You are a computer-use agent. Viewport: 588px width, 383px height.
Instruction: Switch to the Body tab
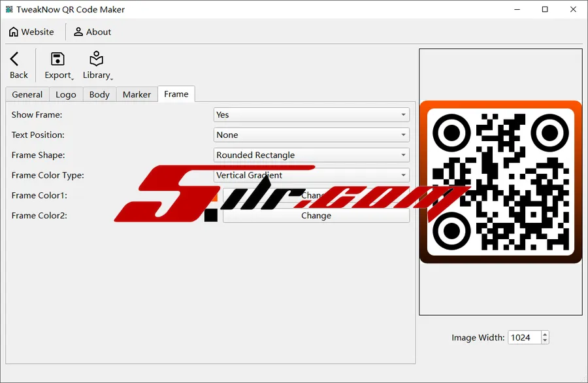(x=99, y=95)
